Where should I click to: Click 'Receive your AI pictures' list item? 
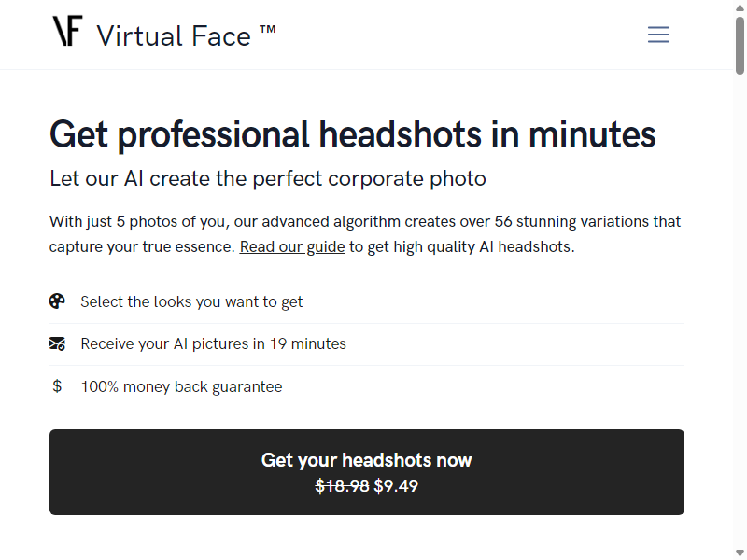(367, 344)
